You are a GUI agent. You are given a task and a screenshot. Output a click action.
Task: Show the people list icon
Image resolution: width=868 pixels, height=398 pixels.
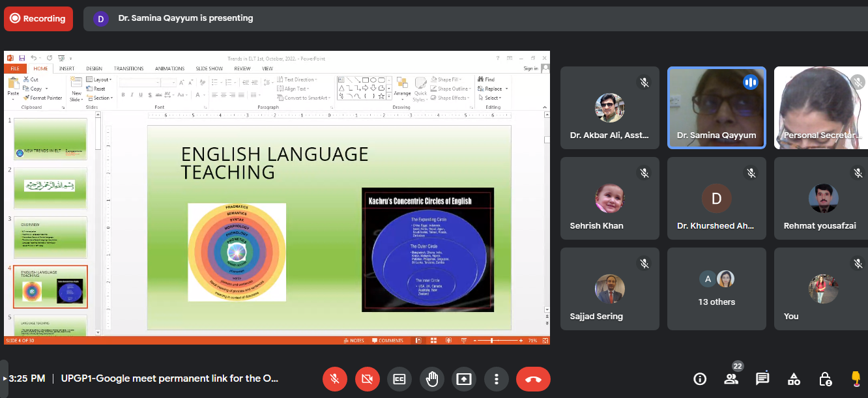click(x=731, y=378)
